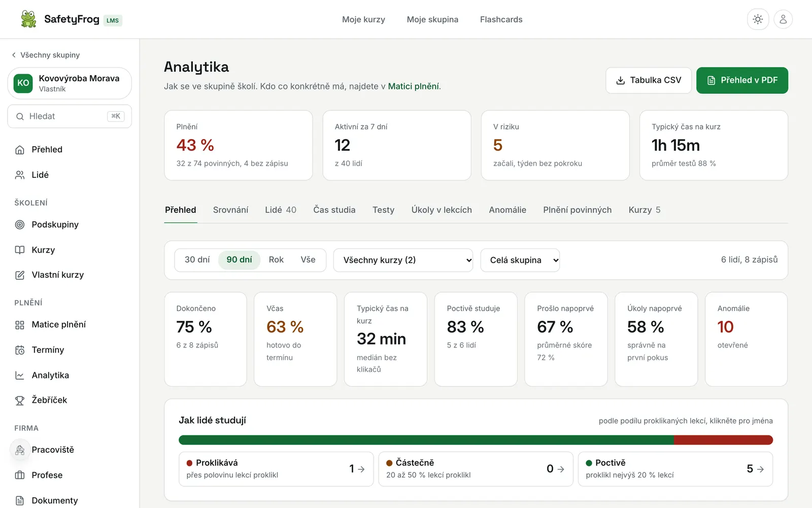Click the Termíny calendar icon
The height and width of the screenshot is (508, 812).
tap(20, 350)
